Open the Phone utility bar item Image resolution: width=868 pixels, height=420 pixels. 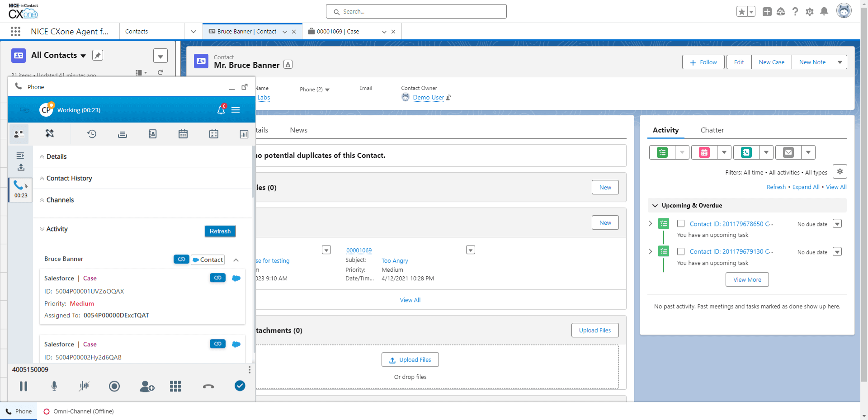19,411
